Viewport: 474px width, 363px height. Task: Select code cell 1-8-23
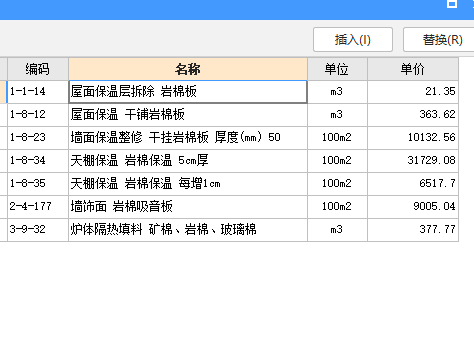[38, 138]
